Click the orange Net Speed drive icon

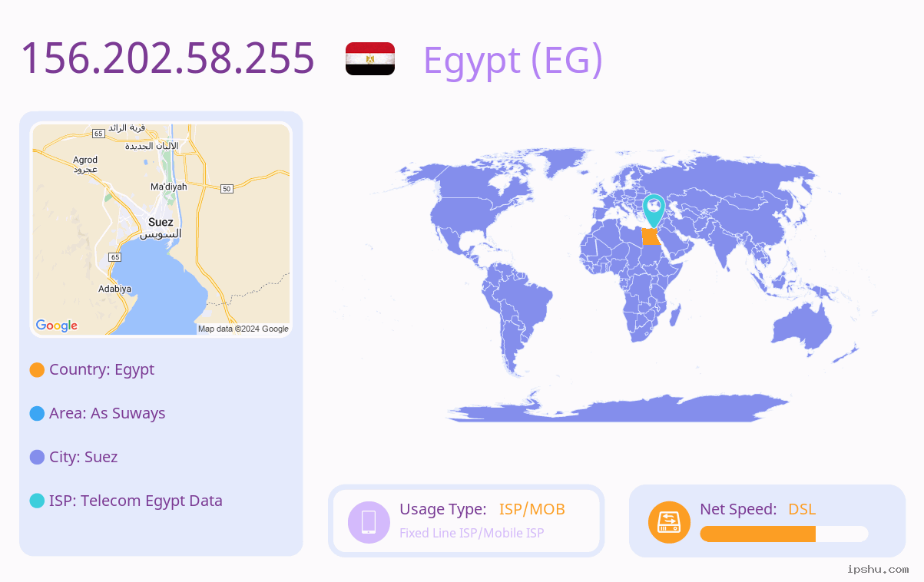click(669, 522)
